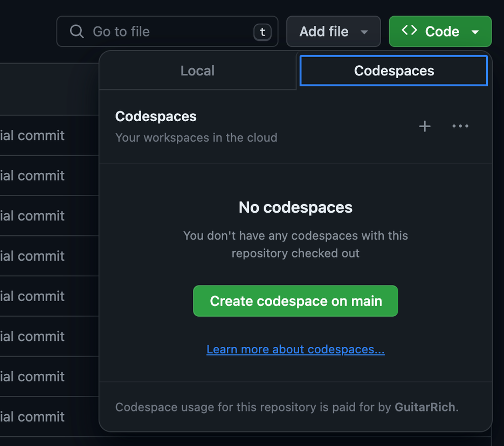504x446 pixels.
Task: Open the bottom-most commit message in list
Action: 32,416
